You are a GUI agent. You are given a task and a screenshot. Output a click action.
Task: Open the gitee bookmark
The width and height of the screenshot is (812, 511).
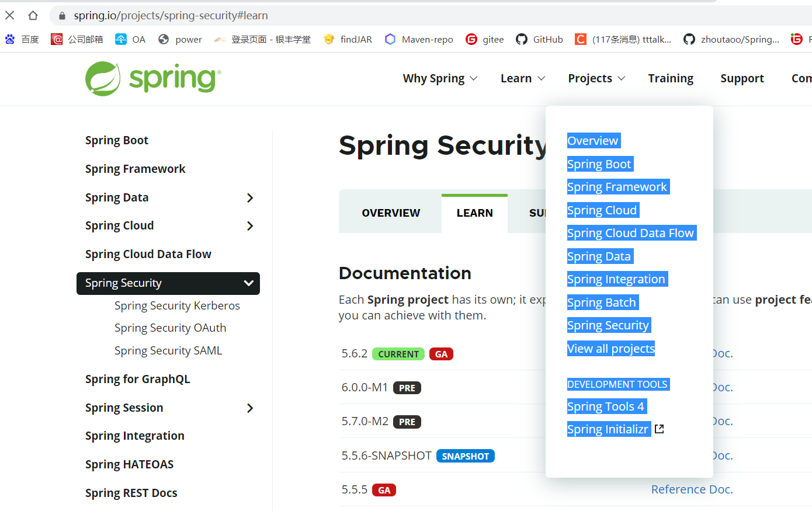(484, 39)
